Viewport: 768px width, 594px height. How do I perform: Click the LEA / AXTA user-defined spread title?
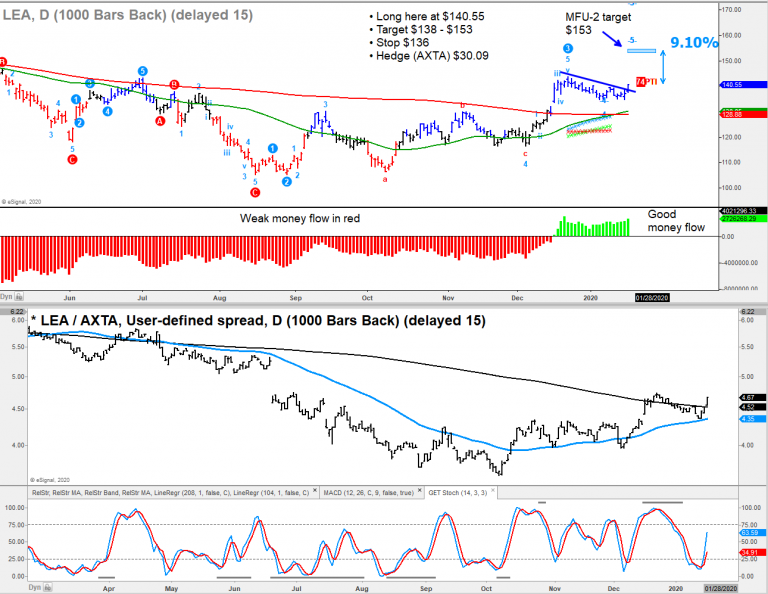tap(258, 321)
